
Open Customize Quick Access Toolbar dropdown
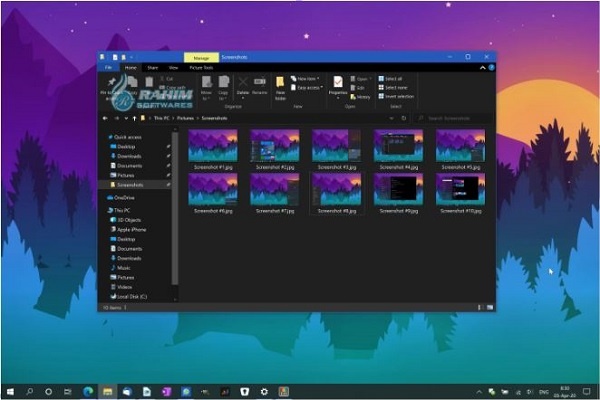tap(131, 57)
